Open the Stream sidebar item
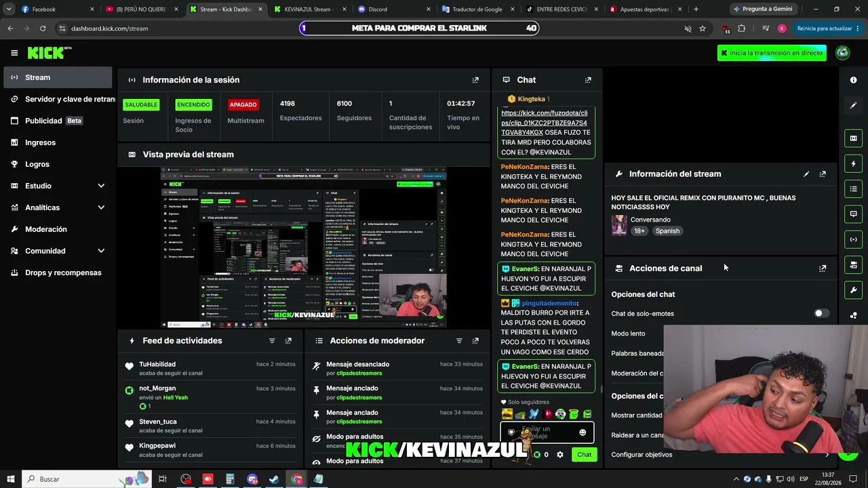868x488 pixels. coord(58,77)
